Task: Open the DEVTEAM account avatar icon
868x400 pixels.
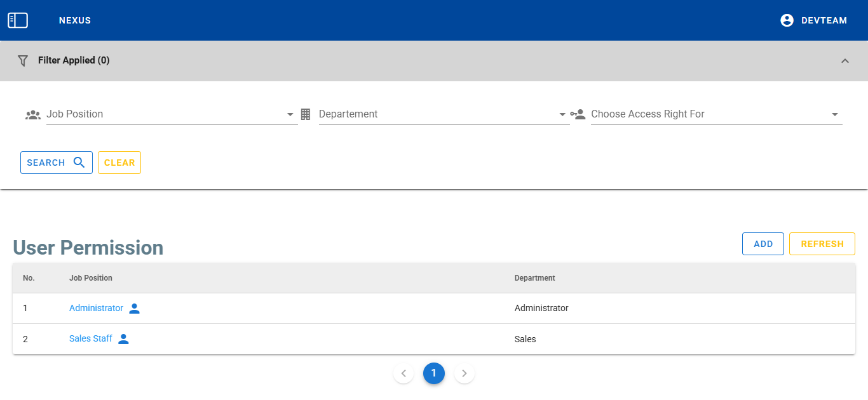Action: pyautogui.click(x=787, y=20)
